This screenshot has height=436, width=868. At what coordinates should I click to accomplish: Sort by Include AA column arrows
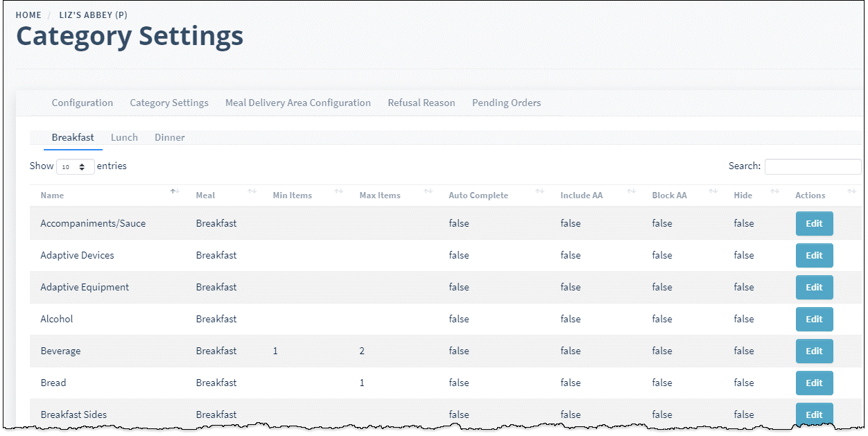point(632,191)
